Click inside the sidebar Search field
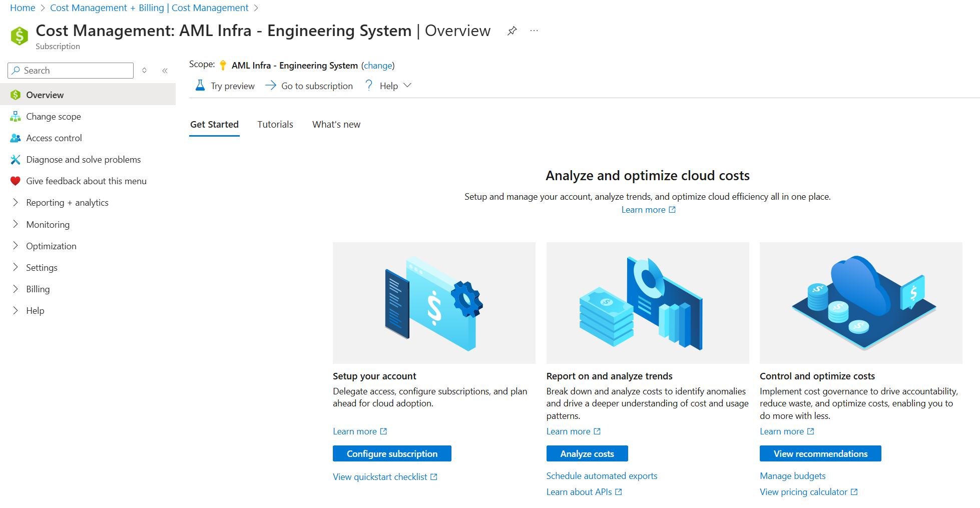The height and width of the screenshot is (508, 980). (70, 70)
